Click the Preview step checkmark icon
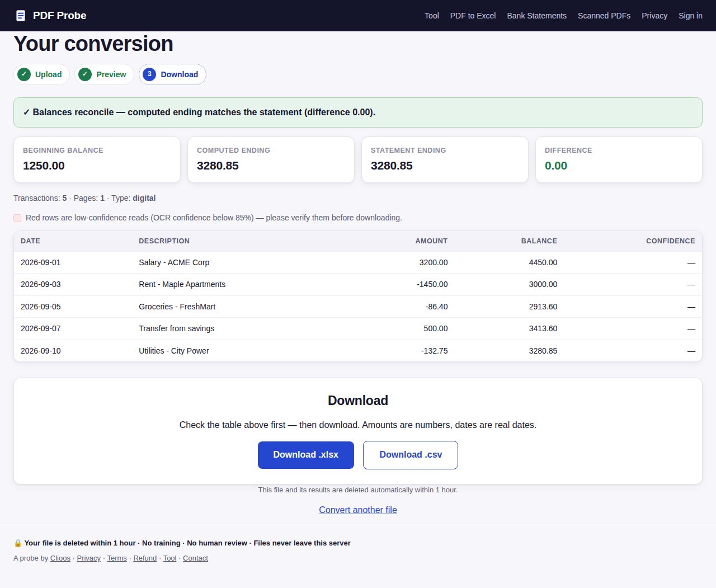Viewport: 716px width, 588px height. pos(85,74)
